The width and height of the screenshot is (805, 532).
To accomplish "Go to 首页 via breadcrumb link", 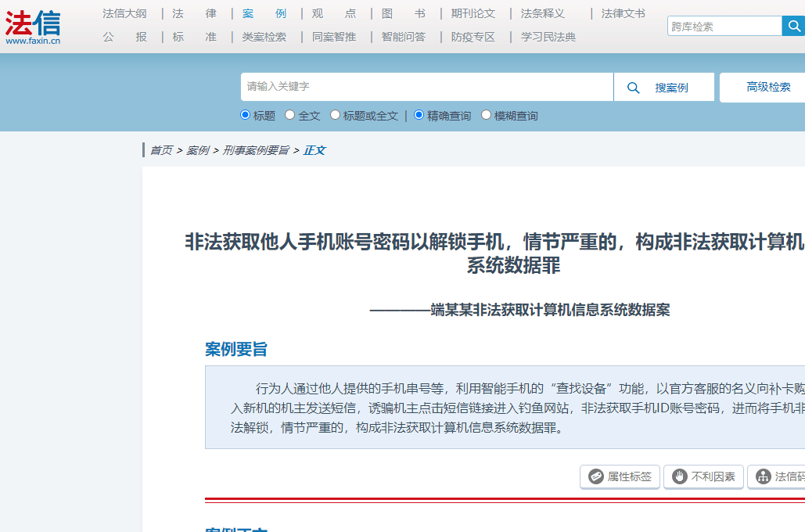I will click(x=161, y=149).
